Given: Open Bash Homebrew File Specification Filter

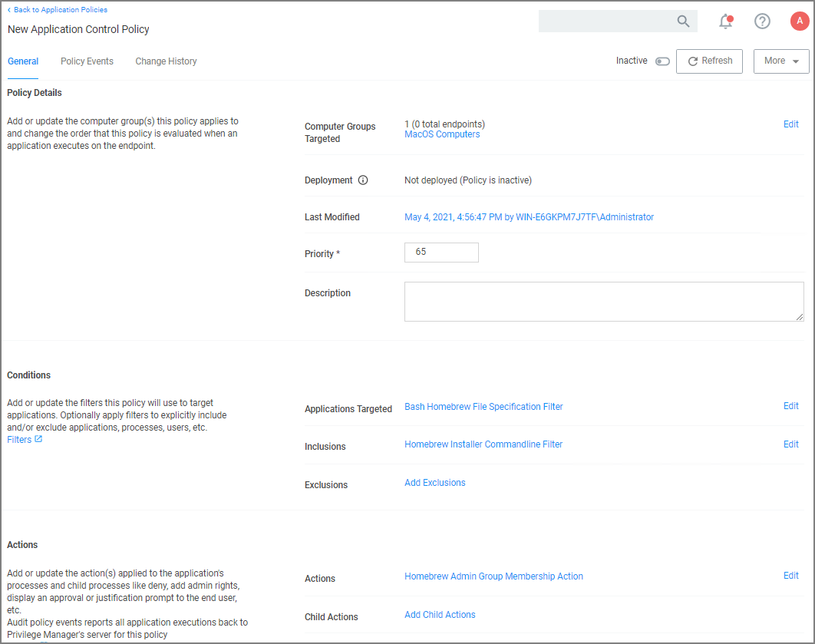Looking at the screenshot, I should click(x=483, y=407).
